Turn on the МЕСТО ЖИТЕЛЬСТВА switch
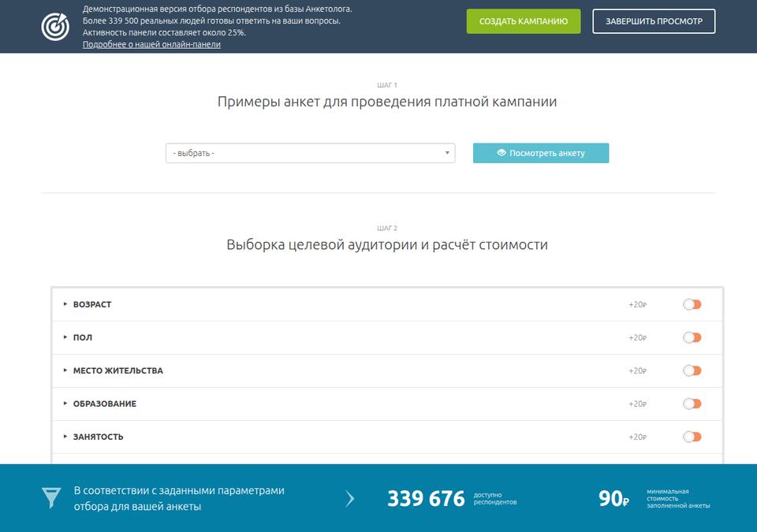Viewport: 757px width, 532px height. tap(692, 370)
